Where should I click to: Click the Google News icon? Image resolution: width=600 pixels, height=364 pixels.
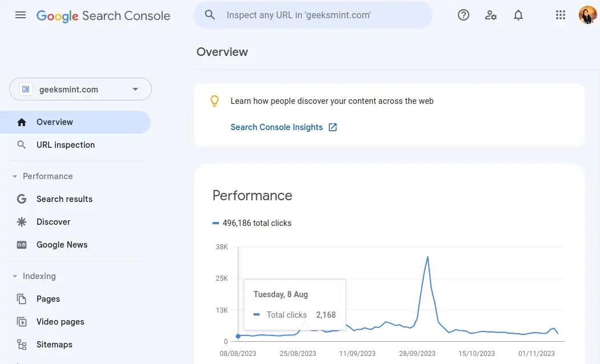[22, 245]
